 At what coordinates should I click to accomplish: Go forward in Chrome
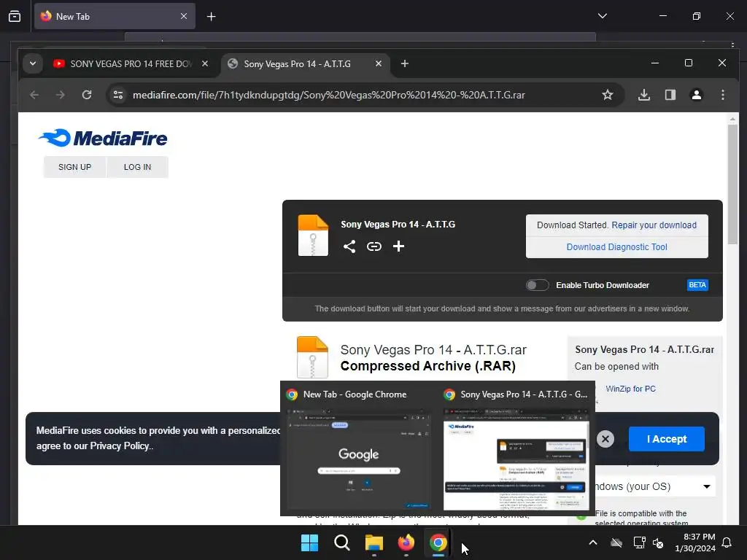pos(60,95)
